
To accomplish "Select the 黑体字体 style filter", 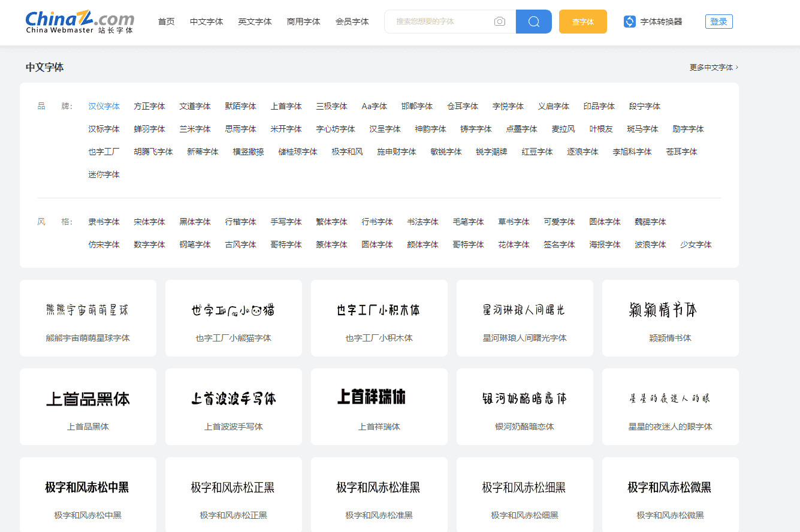I will click(x=195, y=222).
